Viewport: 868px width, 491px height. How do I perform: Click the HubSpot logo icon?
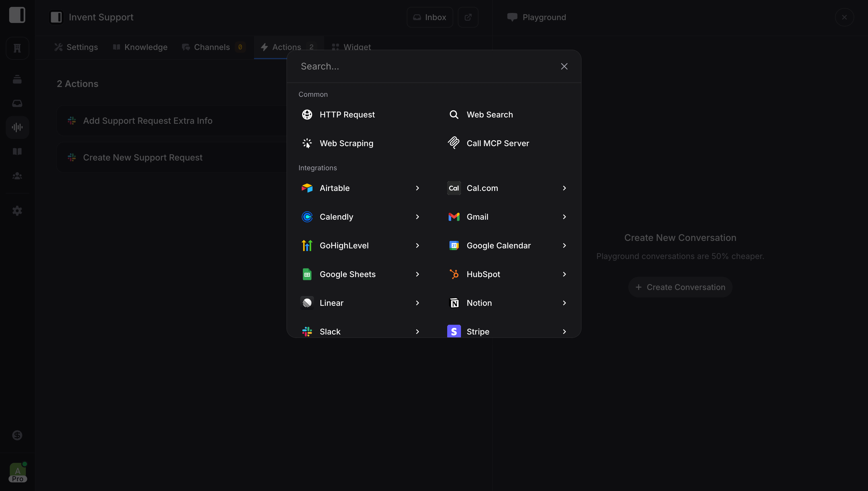(x=454, y=274)
